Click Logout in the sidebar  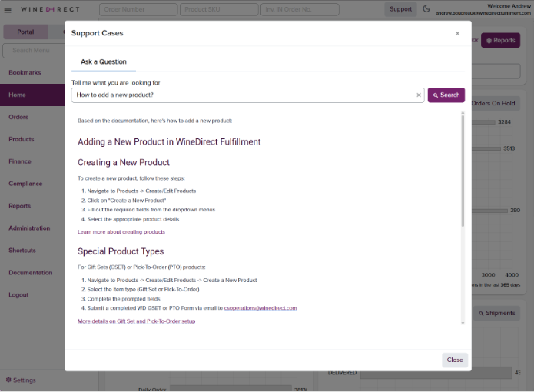[18, 295]
